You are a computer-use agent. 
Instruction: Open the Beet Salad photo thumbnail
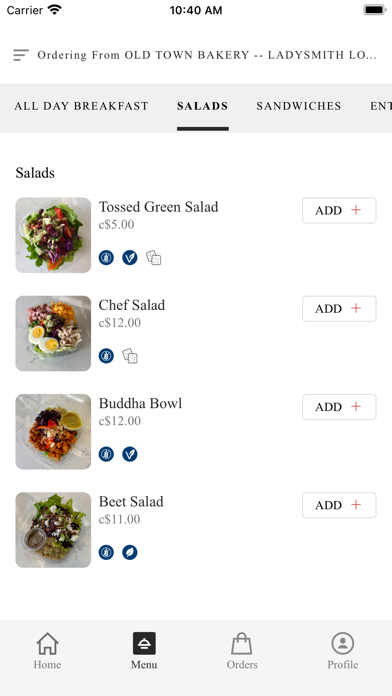53,530
